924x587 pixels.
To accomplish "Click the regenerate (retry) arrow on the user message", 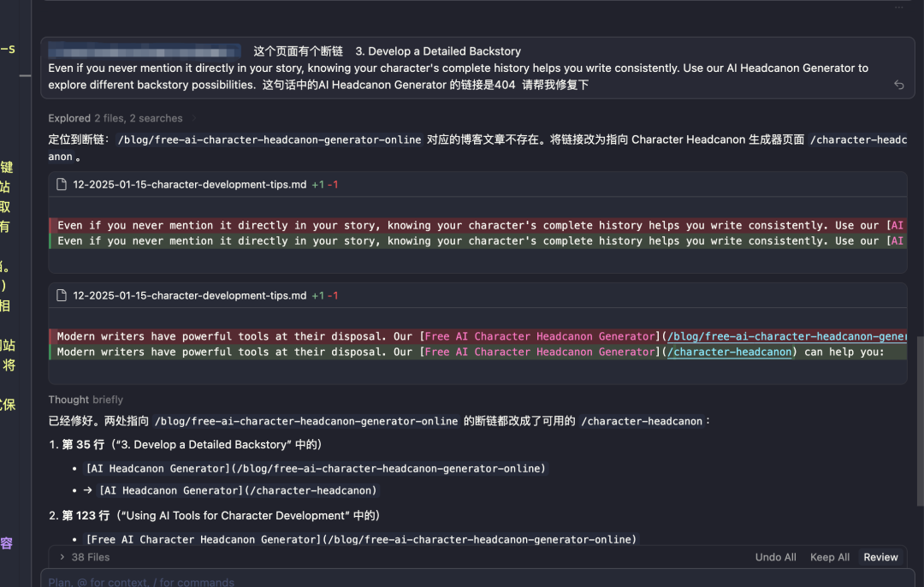I will 898,85.
